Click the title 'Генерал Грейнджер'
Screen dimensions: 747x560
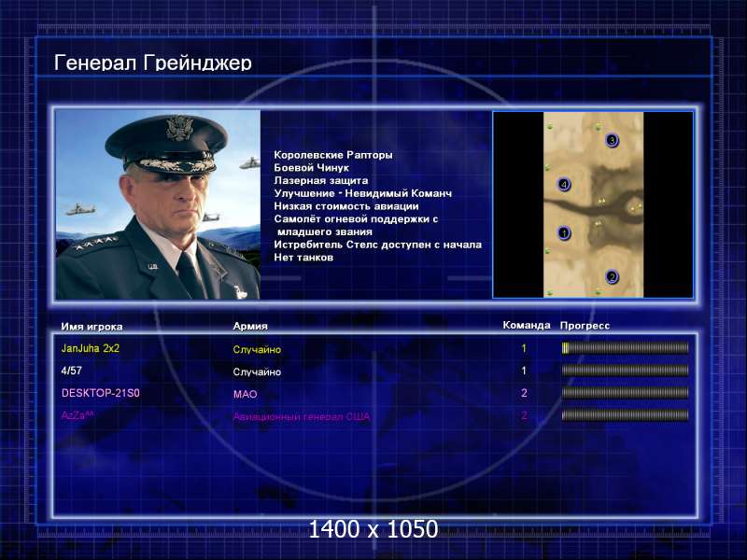pyautogui.click(x=153, y=63)
